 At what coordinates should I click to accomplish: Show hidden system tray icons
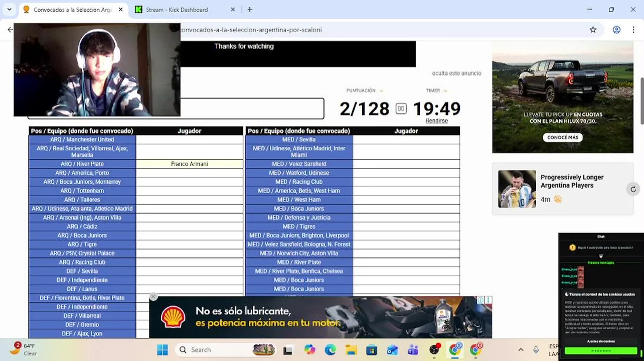(521, 350)
